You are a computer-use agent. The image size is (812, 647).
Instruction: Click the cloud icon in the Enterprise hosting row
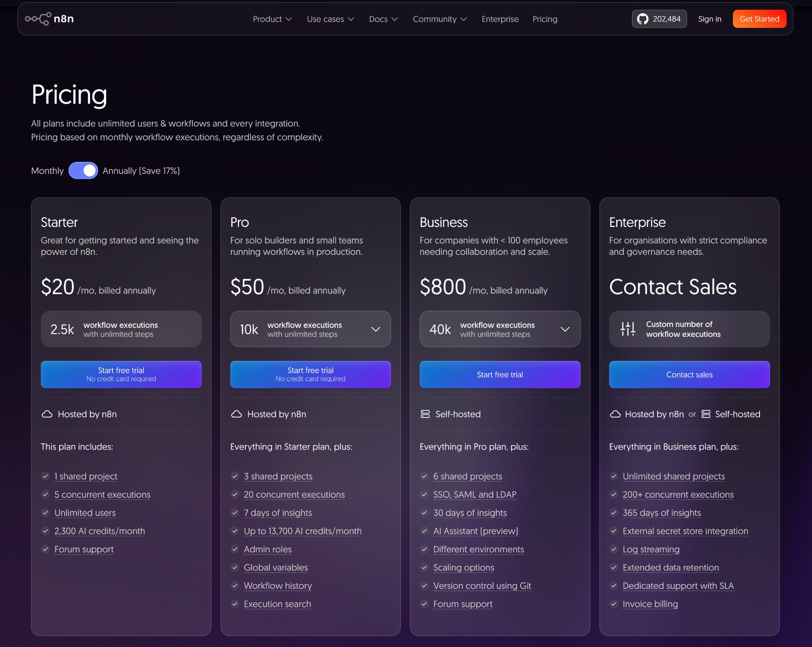coord(615,414)
